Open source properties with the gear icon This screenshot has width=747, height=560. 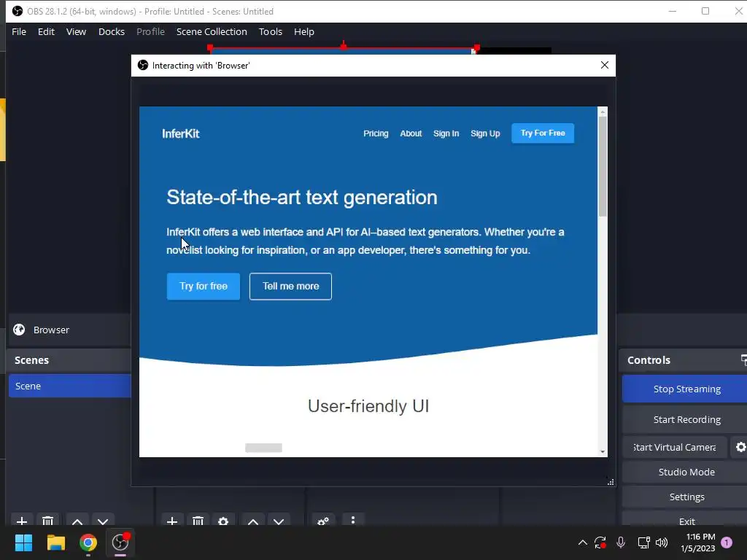click(223, 521)
